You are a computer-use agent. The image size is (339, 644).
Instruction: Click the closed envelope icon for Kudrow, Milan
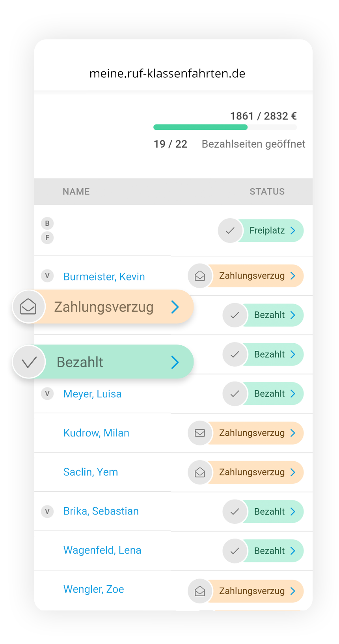(x=200, y=433)
